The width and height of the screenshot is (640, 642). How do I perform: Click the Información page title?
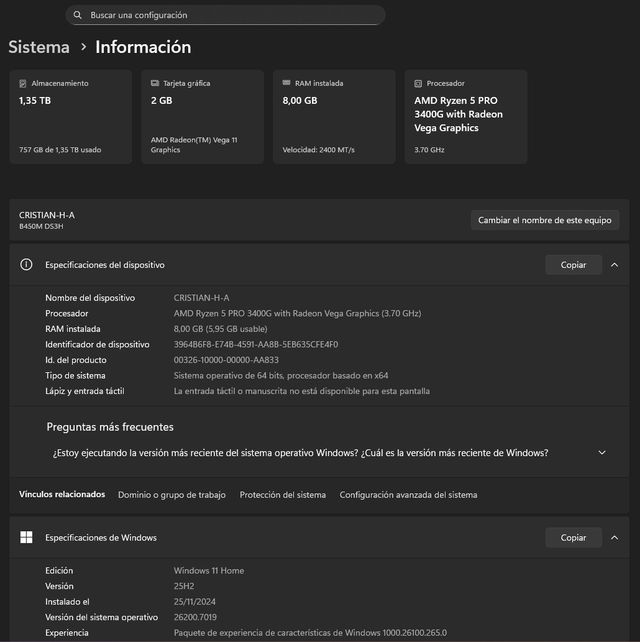click(143, 47)
